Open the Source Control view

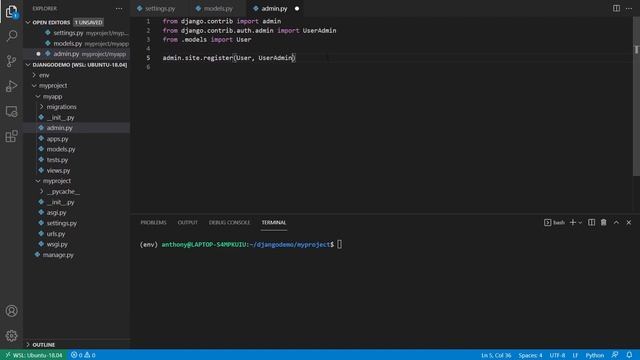click(x=11, y=61)
